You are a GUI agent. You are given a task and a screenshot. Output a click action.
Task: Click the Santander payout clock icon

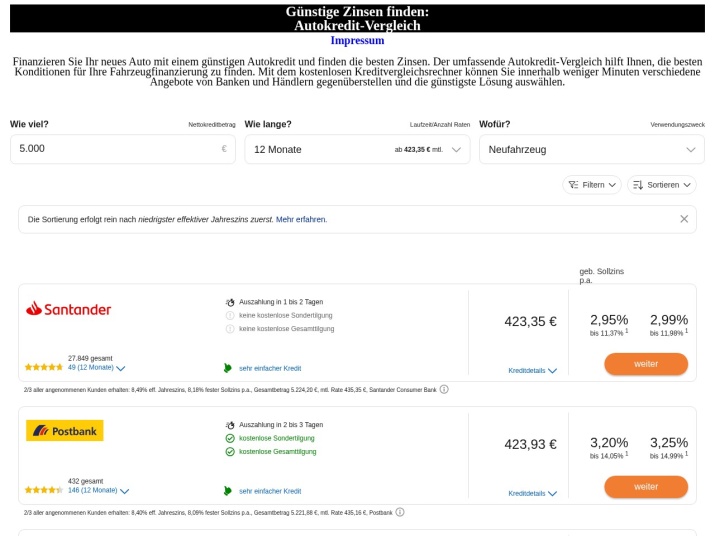230,301
